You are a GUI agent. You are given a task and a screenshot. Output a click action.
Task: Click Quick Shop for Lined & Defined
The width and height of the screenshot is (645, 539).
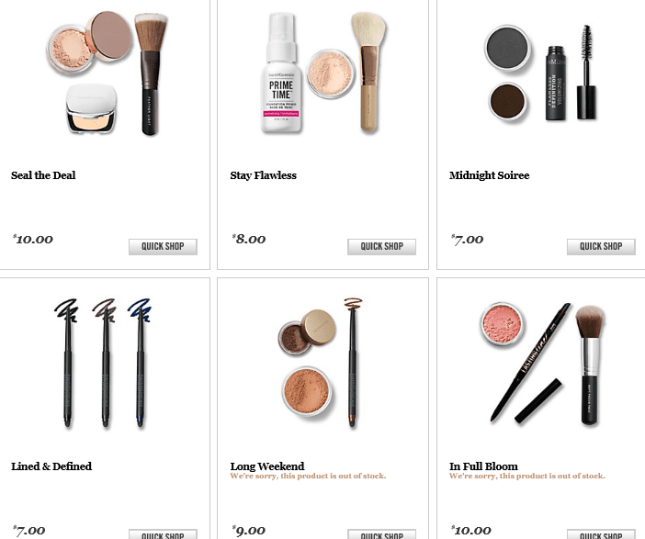point(163,534)
